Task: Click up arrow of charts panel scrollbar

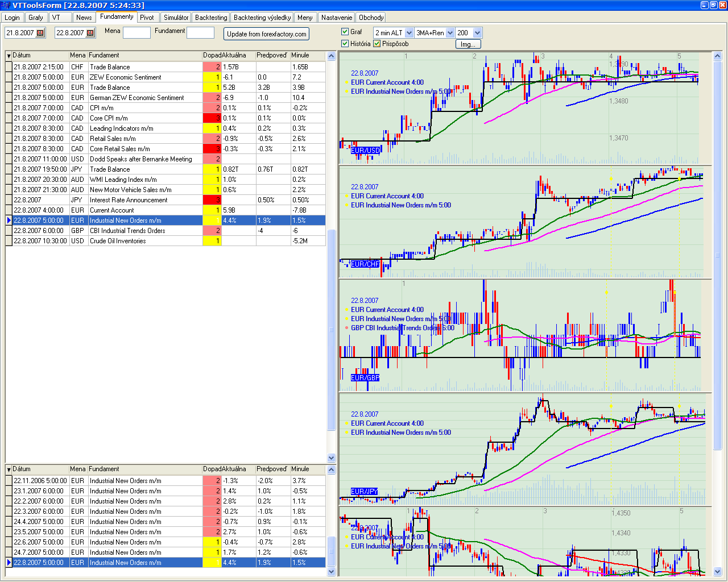Action: 717,56
